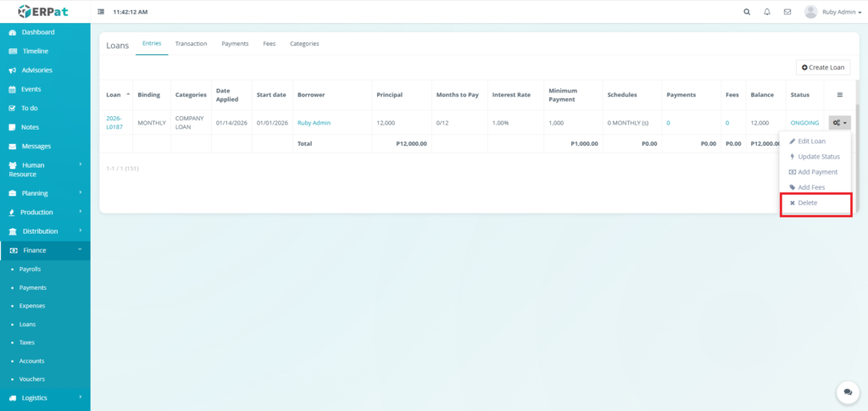Open the notifications bell icon
The width and height of the screenshot is (868, 411).
pyautogui.click(x=767, y=12)
